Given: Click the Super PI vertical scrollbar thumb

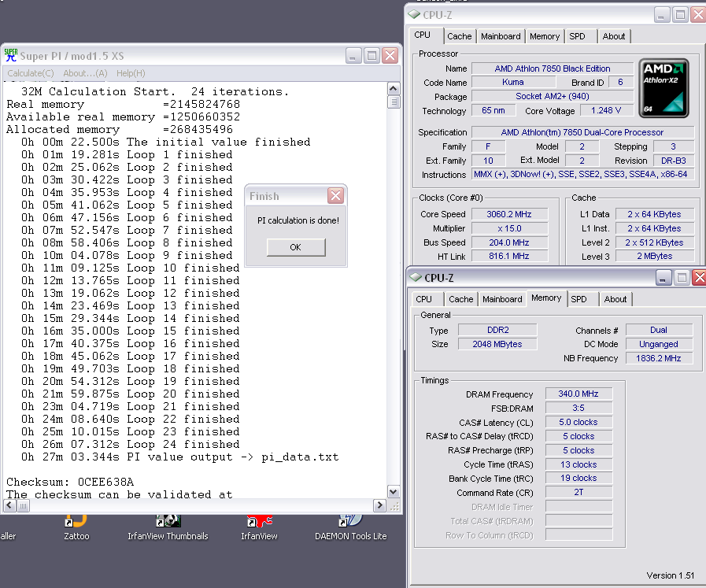Looking at the screenshot, I should [x=394, y=102].
